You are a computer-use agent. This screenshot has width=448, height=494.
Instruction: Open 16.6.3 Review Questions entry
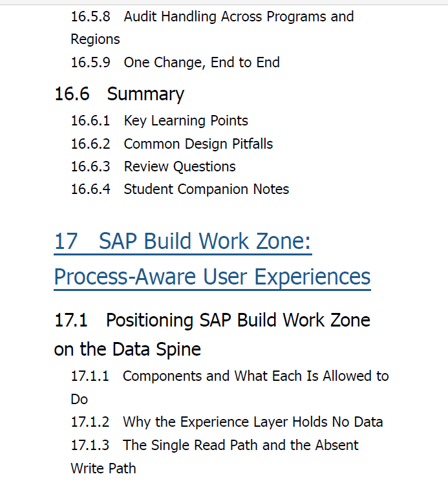pos(153,166)
